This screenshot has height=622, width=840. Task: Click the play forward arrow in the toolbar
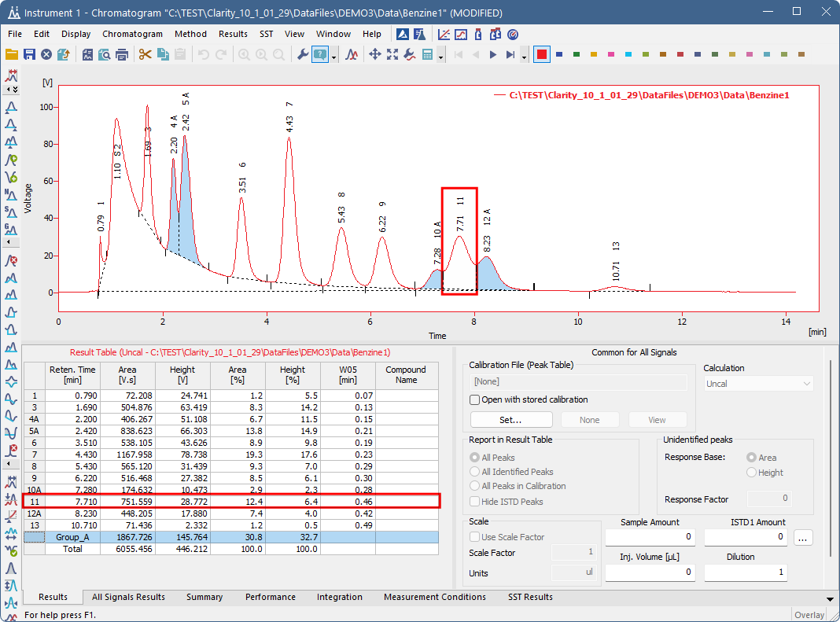tap(493, 54)
